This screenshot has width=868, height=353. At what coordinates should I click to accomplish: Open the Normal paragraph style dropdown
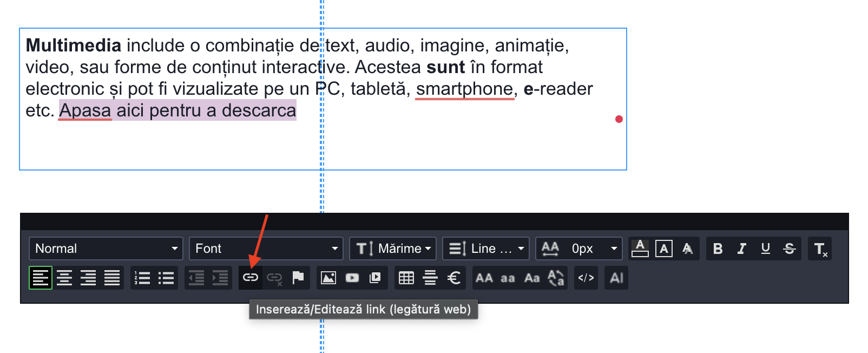pyautogui.click(x=106, y=249)
